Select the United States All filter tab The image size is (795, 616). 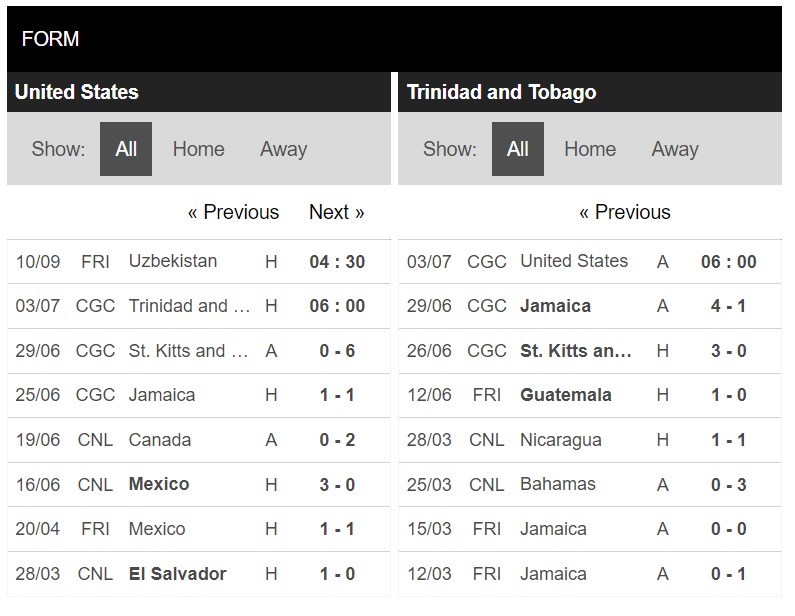click(126, 149)
